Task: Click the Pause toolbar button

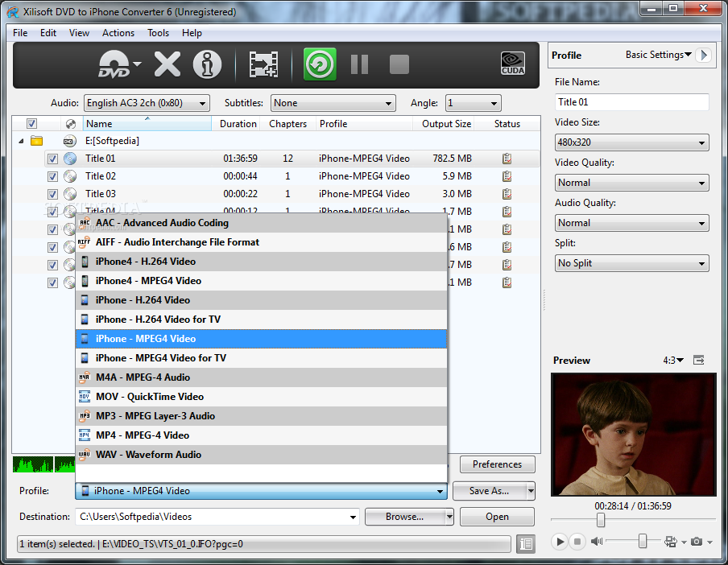Action: [359, 64]
